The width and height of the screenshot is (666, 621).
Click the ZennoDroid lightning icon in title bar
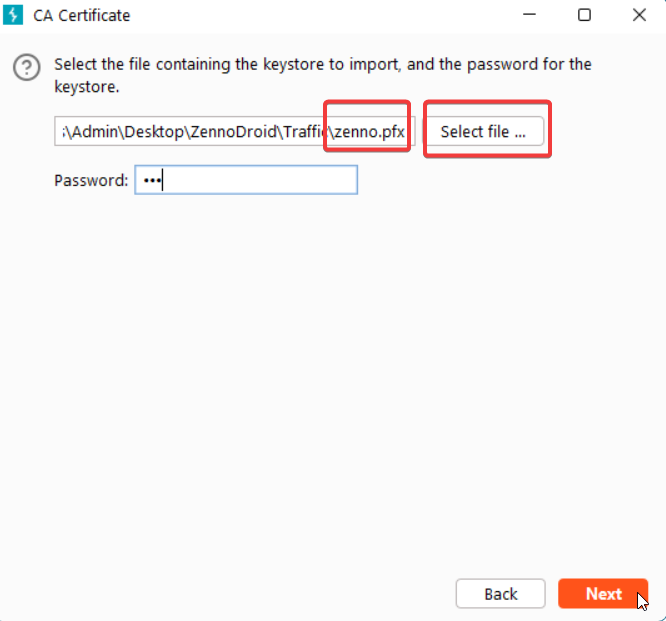pyautogui.click(x=15, y=15)
